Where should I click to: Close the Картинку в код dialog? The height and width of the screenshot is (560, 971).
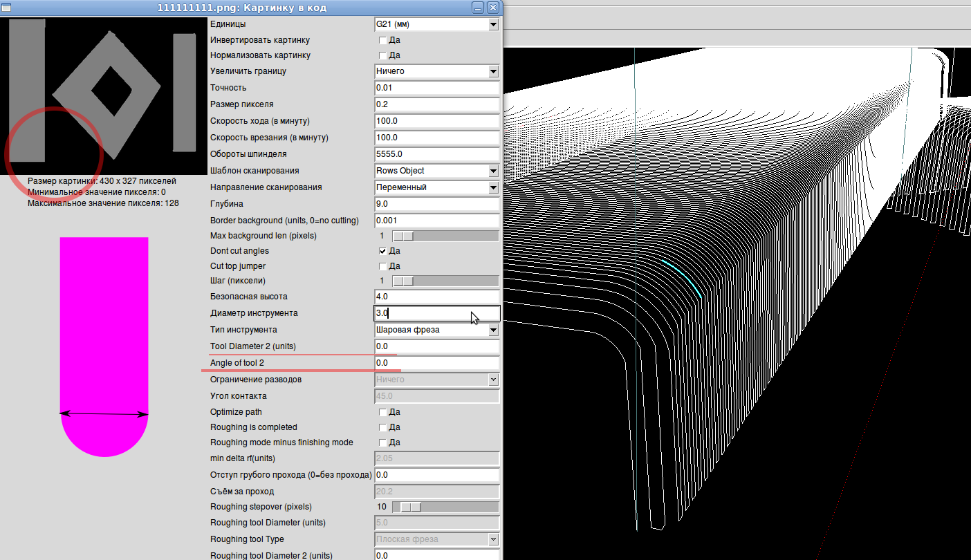click(x=492, y=8)
